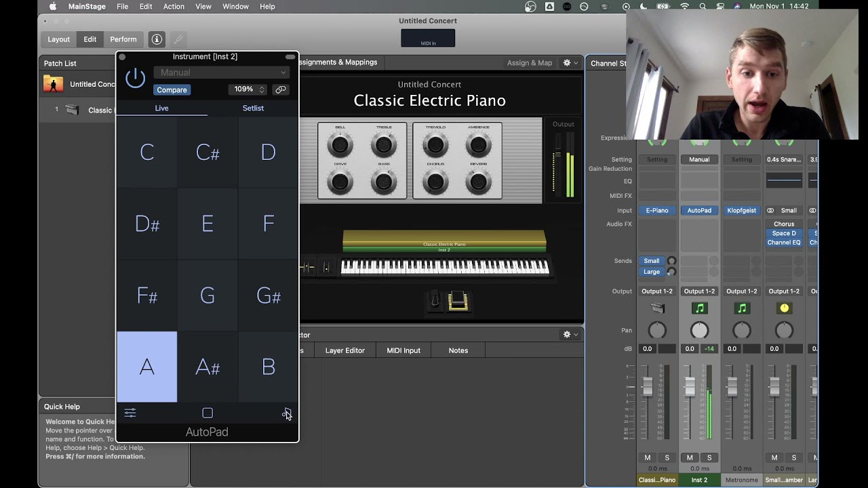Click the Untitled Concert folder icon
Screen dimensions: 868x488
[x=53, y=84]
